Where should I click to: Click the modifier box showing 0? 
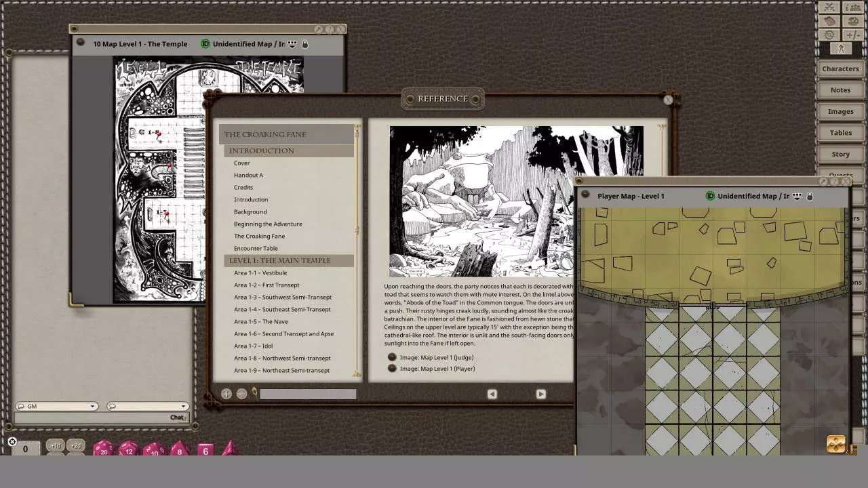point(25,448)
